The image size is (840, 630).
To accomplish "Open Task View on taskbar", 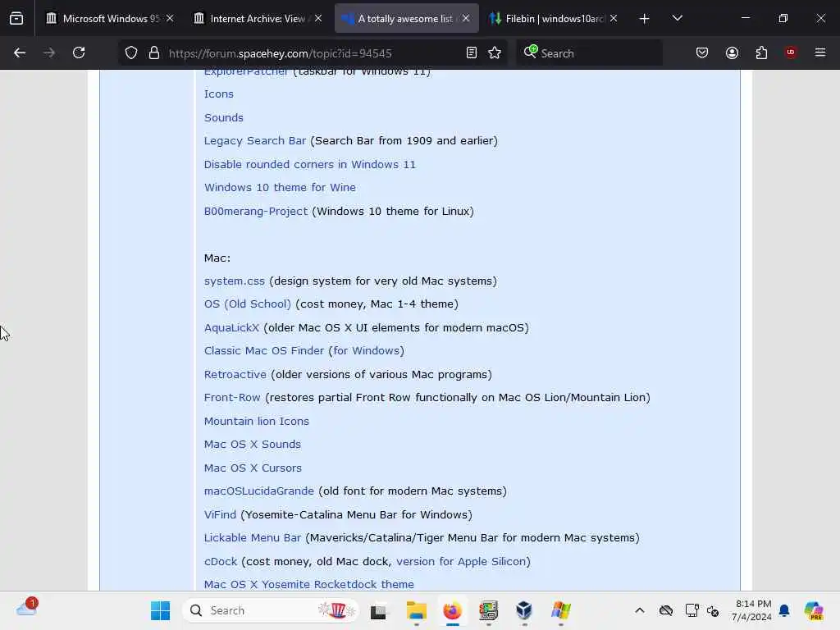I will 378,610.
